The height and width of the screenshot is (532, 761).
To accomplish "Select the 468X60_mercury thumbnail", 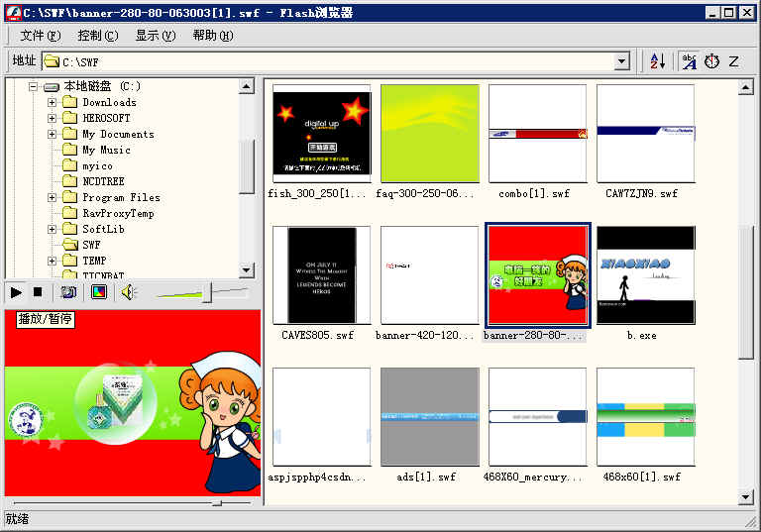I will pos(538,417).
